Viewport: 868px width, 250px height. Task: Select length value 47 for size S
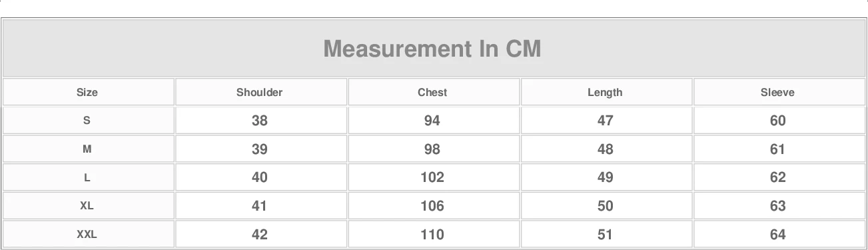(x=605, y=121)
